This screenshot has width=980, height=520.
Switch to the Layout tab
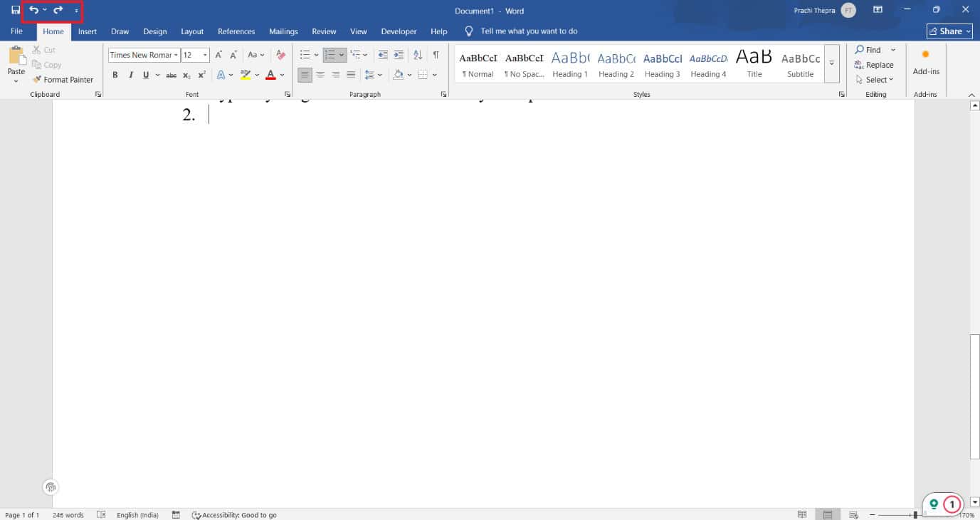pyautogui.click(x=192, y=31)
